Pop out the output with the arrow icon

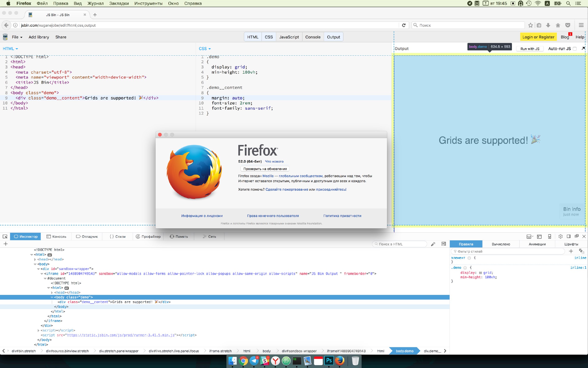point(583,49)
